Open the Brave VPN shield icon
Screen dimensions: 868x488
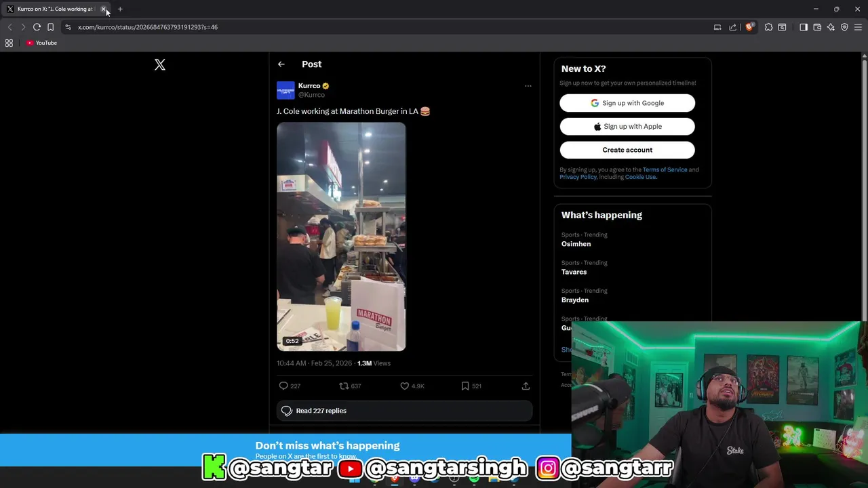click(844, 27)
